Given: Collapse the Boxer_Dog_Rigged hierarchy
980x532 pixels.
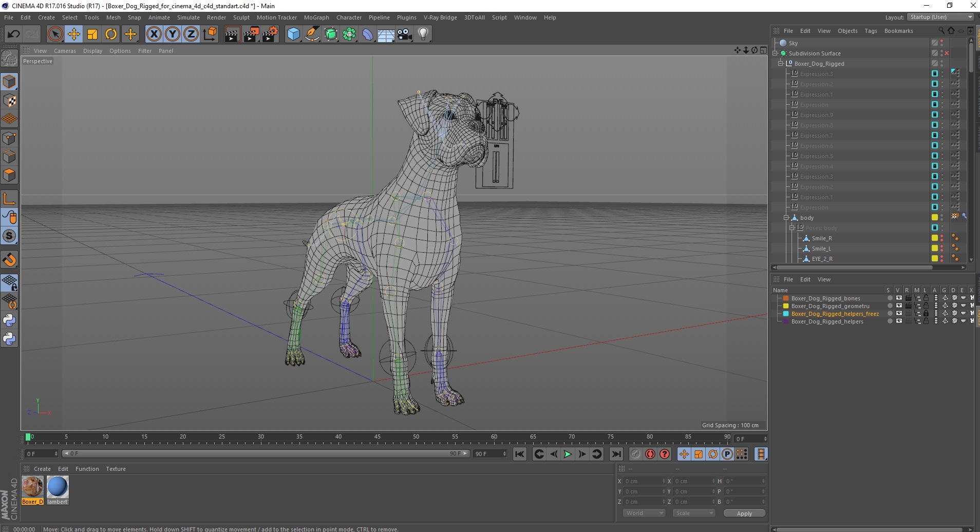Looking at the screenshot, I should coord(781,64).
